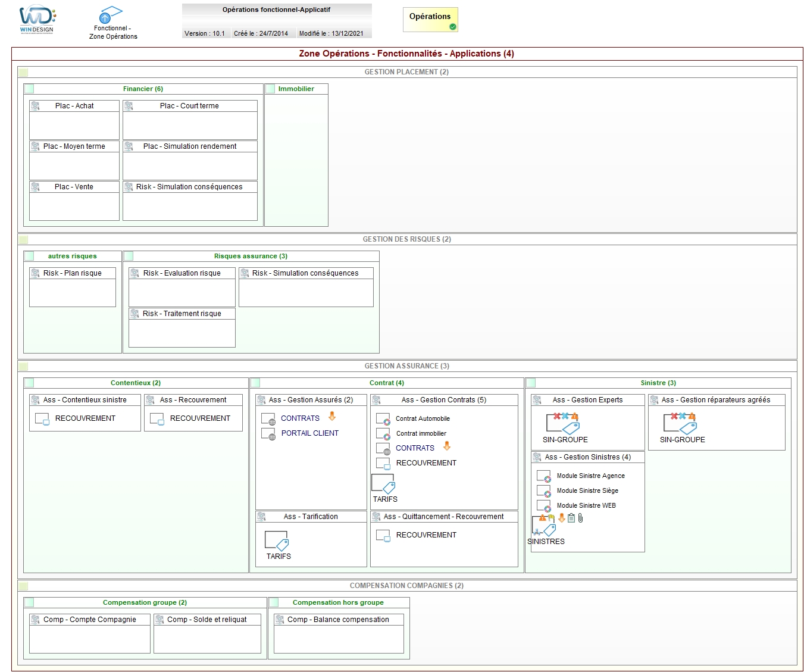The width and height of the screenshot is (804, 672).
Task: Click the SINISTRES tag application icon
Action: point(544,526)
